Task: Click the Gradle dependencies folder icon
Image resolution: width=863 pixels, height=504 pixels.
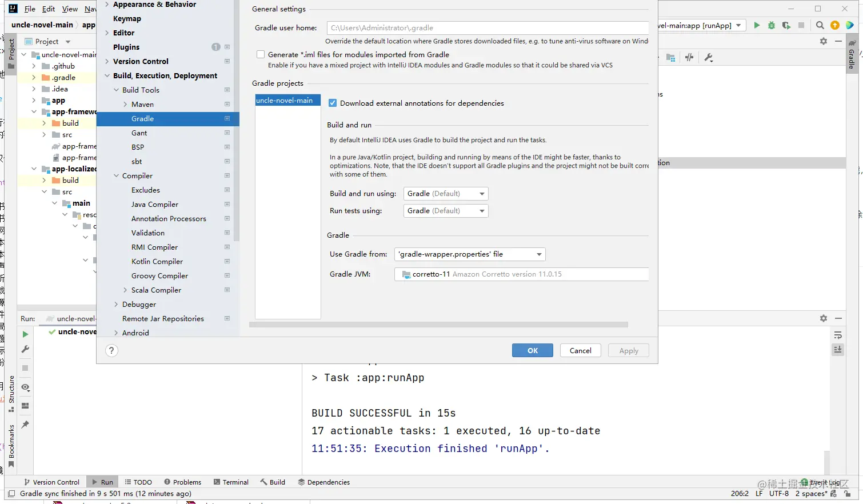Action: click(x=671, y=57)
